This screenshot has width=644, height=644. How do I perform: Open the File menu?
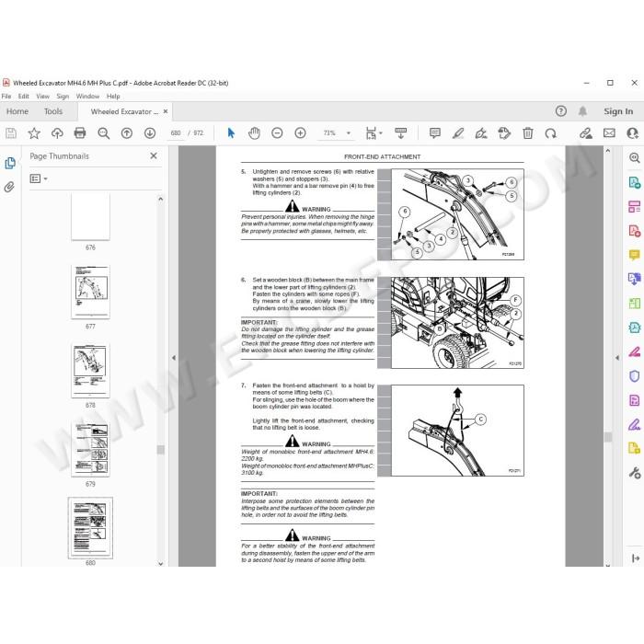(6, 96)
